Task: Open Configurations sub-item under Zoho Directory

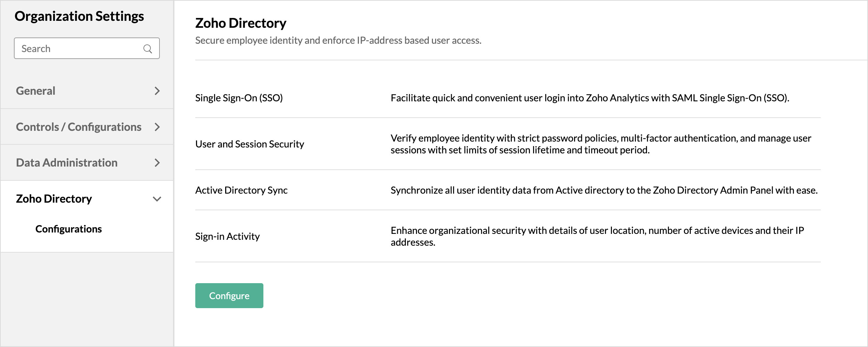Action: [x=68, y=229]
